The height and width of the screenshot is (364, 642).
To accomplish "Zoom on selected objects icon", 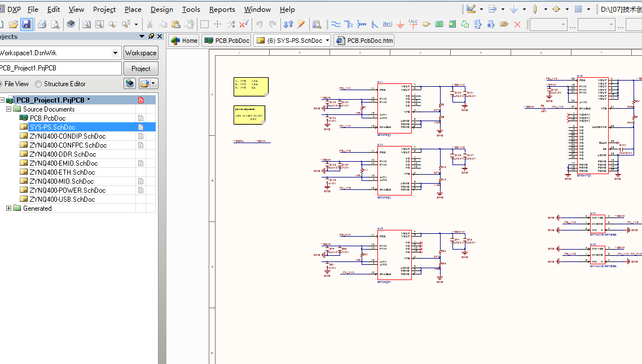I will [113, 25].
